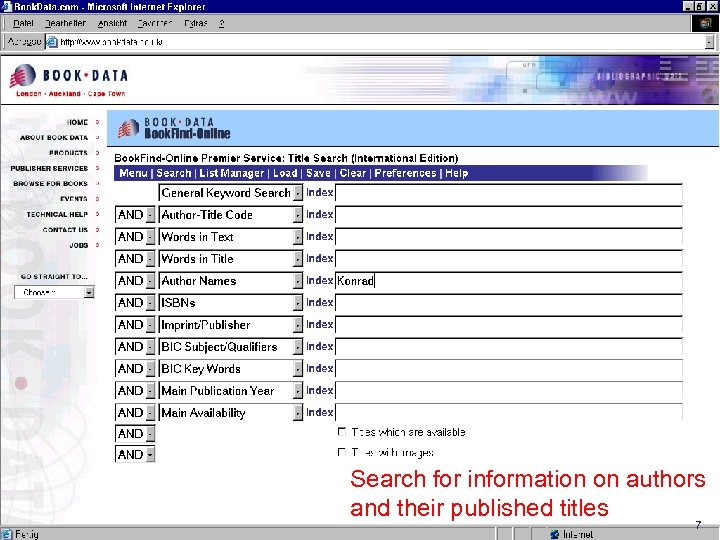
Task: Click the Internet Explorer throbber icon
Action: click(705, 23)
